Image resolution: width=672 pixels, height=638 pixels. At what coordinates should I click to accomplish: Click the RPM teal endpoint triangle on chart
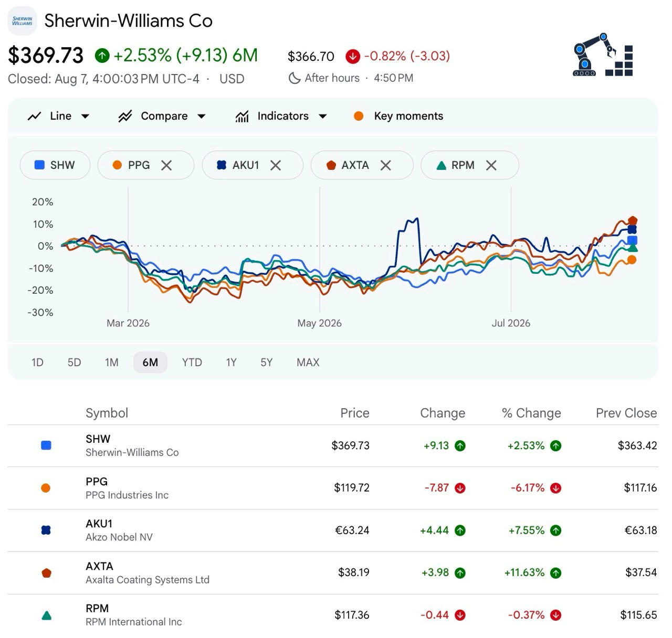(633, 248)
